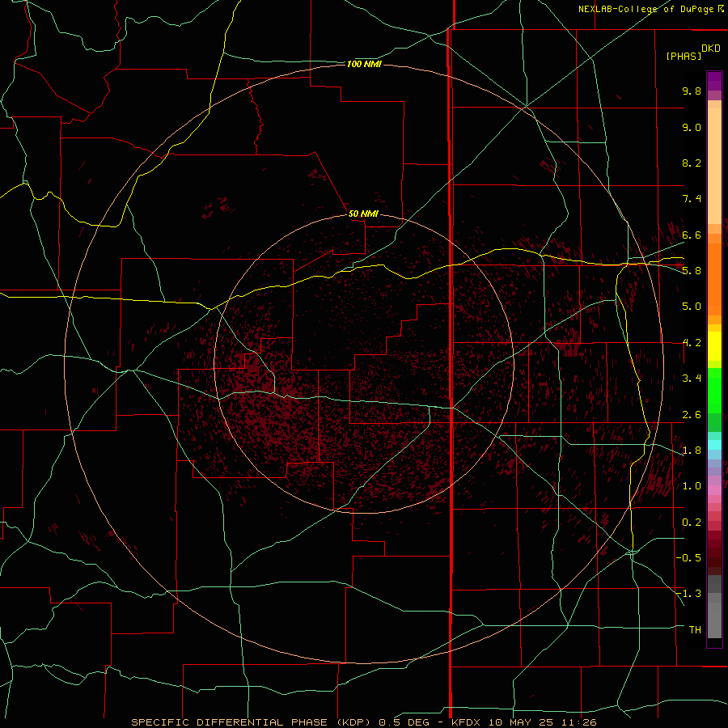Click the 5.8 legend value

click(x=692, y=271)
